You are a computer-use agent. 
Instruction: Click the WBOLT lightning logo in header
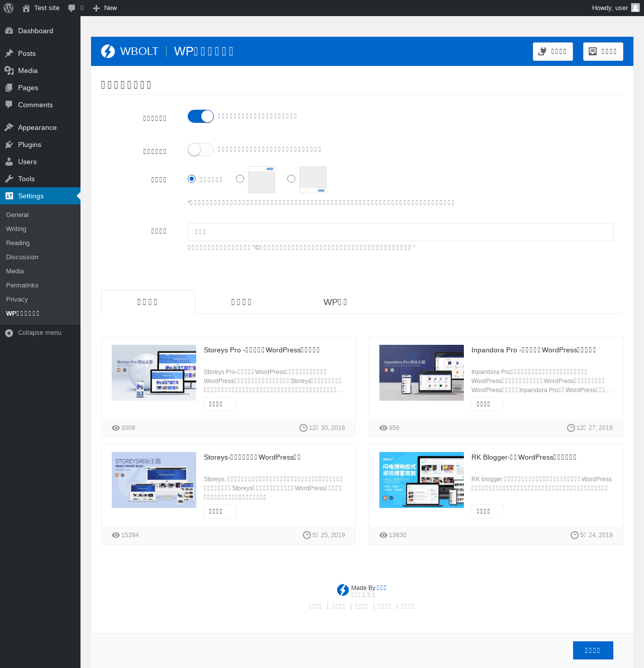tap(108, 51)
